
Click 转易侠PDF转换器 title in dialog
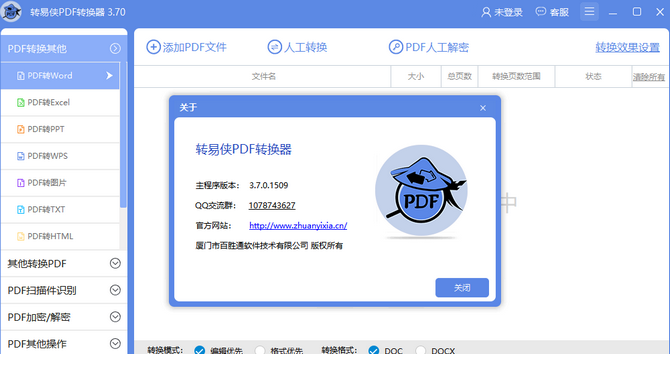(244, 149)
